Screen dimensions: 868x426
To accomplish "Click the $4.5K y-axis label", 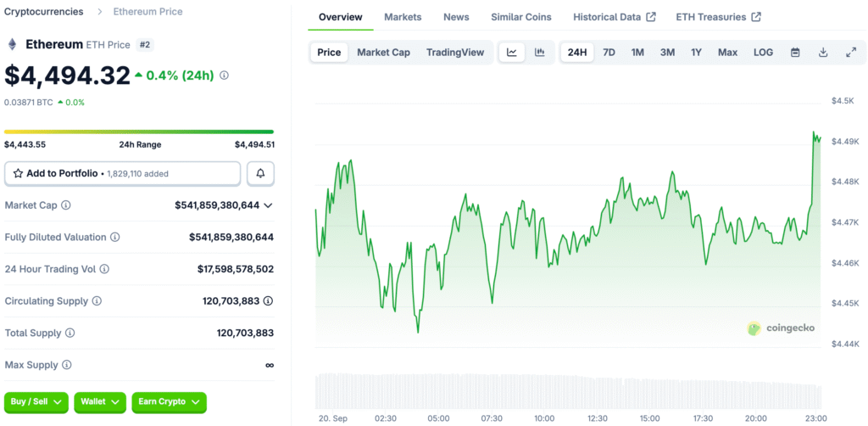I will point(843,100).
